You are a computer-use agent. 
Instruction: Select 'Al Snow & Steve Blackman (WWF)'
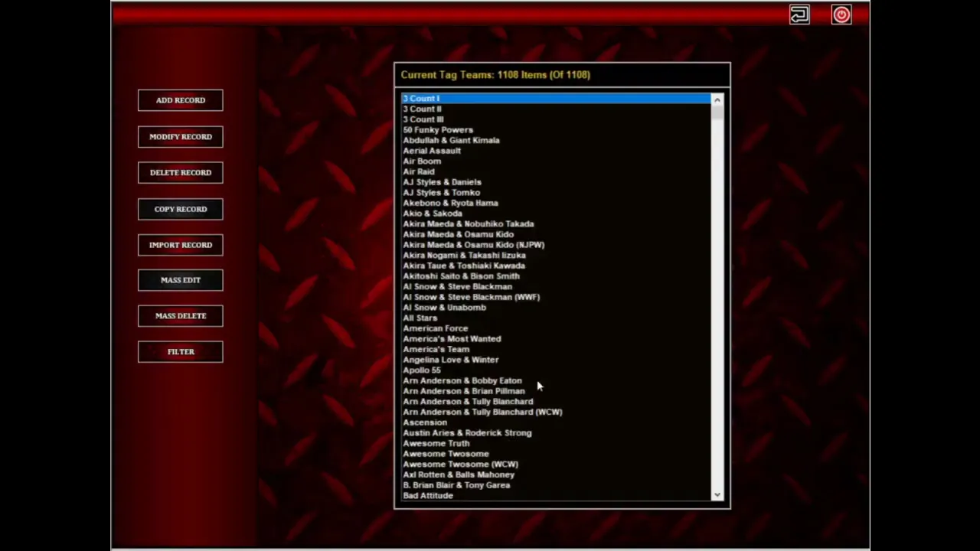tap(557, 297)
